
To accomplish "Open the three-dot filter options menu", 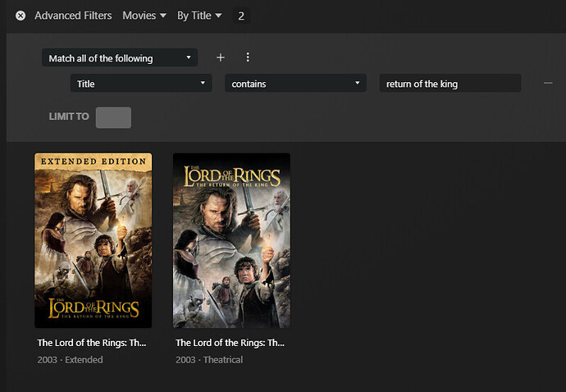I will [x=248, y=57].
